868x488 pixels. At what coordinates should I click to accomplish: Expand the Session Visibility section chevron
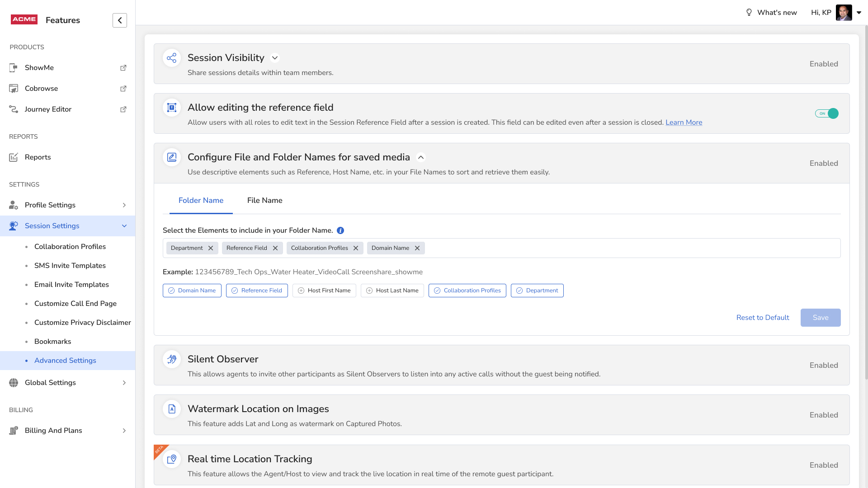click(x=275, y=58)
